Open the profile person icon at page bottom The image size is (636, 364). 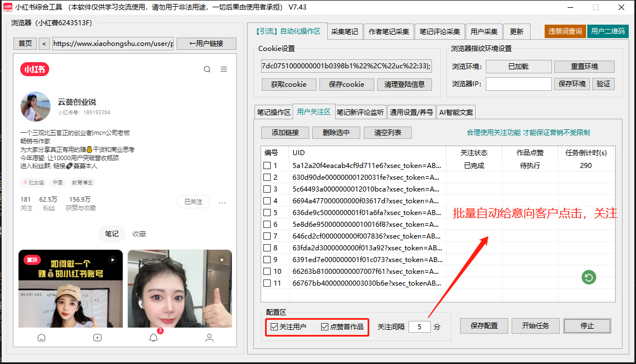click(x=209, y=337)
